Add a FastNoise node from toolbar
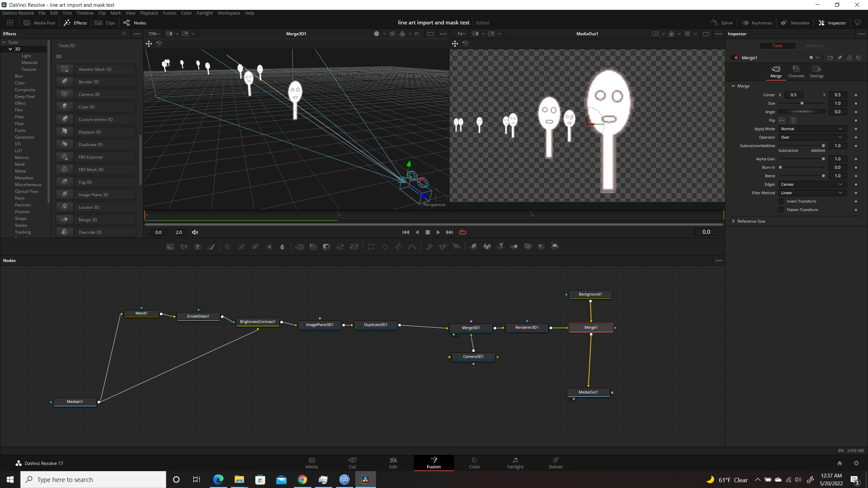 (184, 247)
